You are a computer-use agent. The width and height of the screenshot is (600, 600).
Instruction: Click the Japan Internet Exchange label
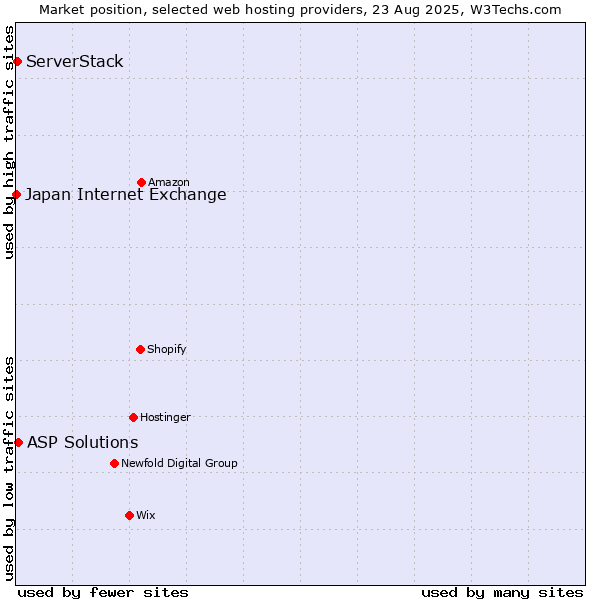[x=126, y=194]
